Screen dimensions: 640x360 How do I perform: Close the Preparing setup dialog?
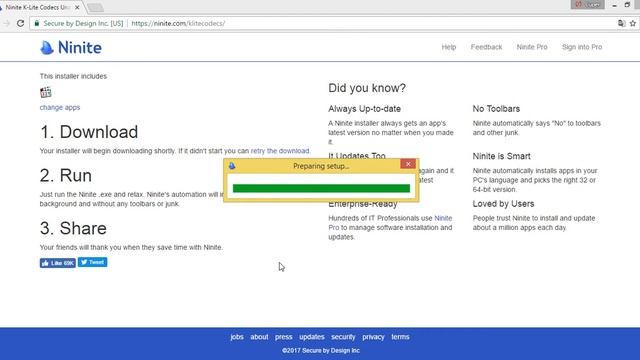click(x=408, y=164)
